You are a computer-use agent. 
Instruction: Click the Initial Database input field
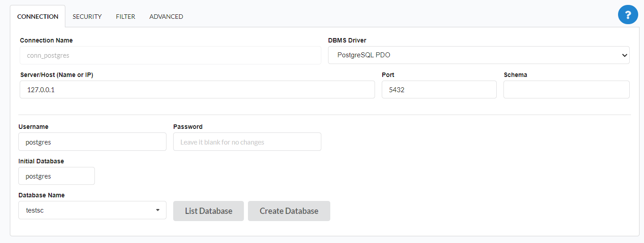pos(56,176)
